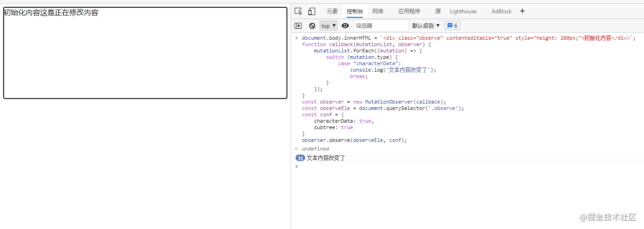Click the const observeEle = document.querySelector line
Image resolution: width=644 pixels, height=229 pixels.
(383, 108)
